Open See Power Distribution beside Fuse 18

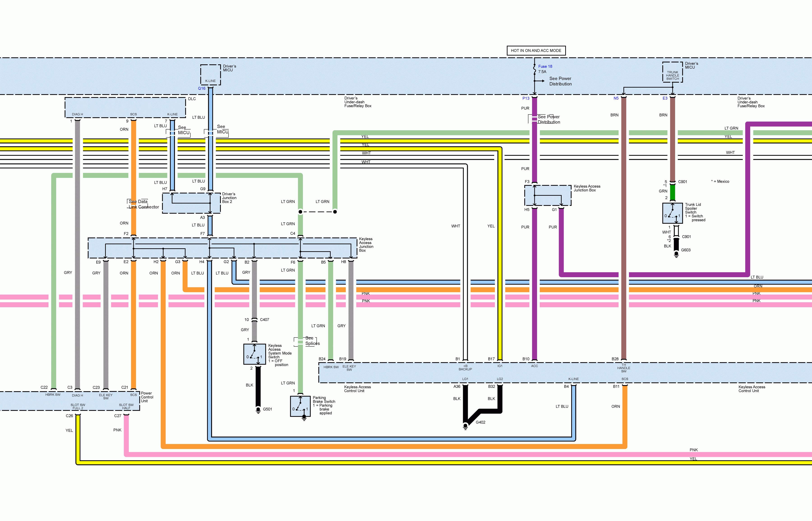(560, 81)
